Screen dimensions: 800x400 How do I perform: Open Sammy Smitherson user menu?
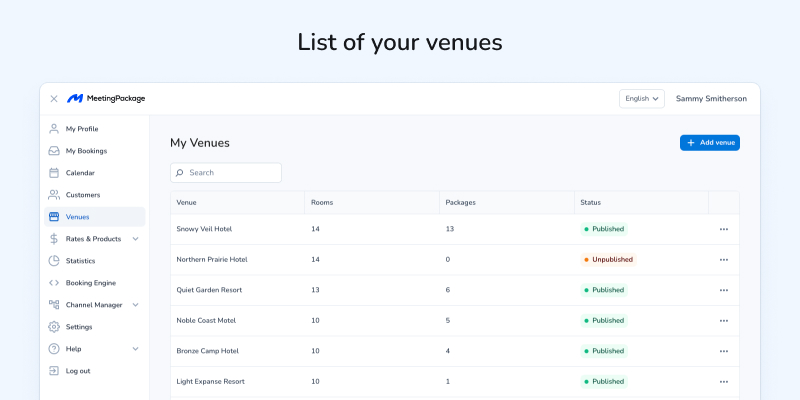coord(711,99)
